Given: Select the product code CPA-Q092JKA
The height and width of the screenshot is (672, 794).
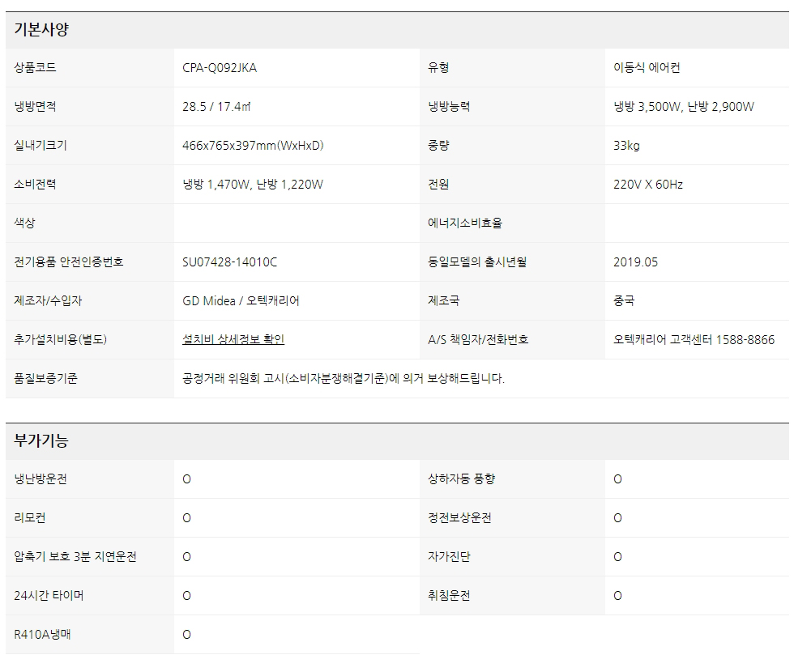Looking at the screenshot, I should coord(220,68).
